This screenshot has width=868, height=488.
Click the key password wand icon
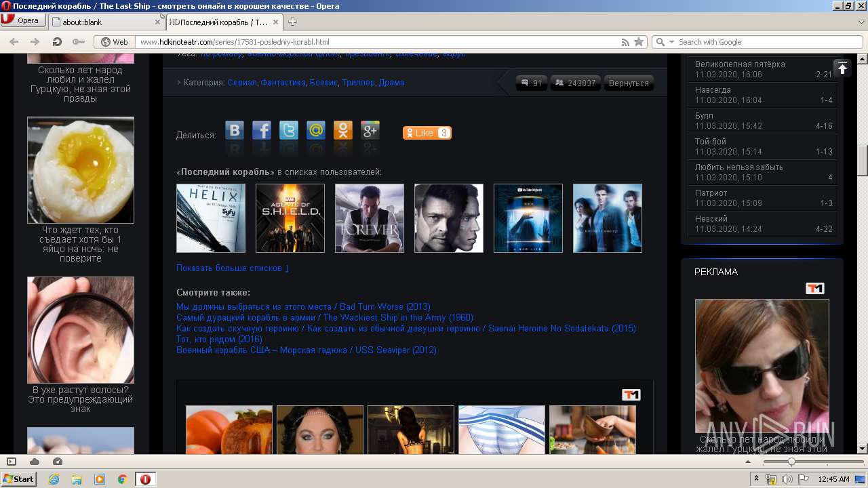(x=79, y=41)
